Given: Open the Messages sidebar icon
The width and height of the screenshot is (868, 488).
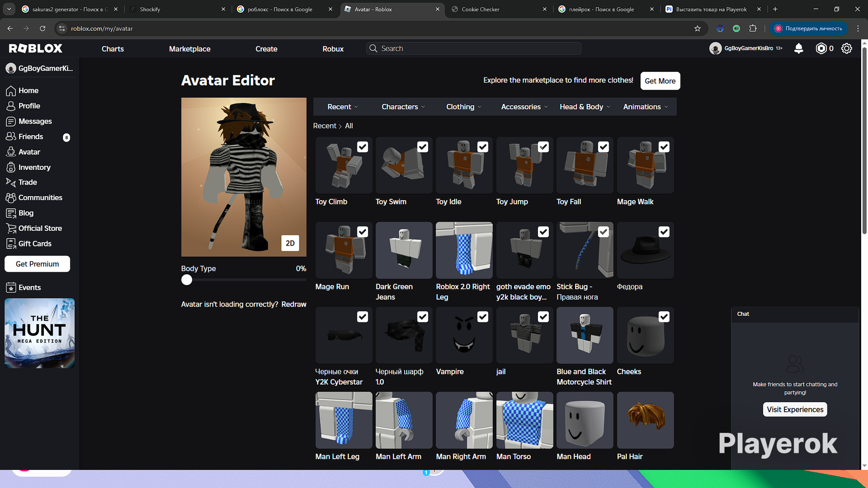Looking at the screenshot, I should [x=11, y=122].
